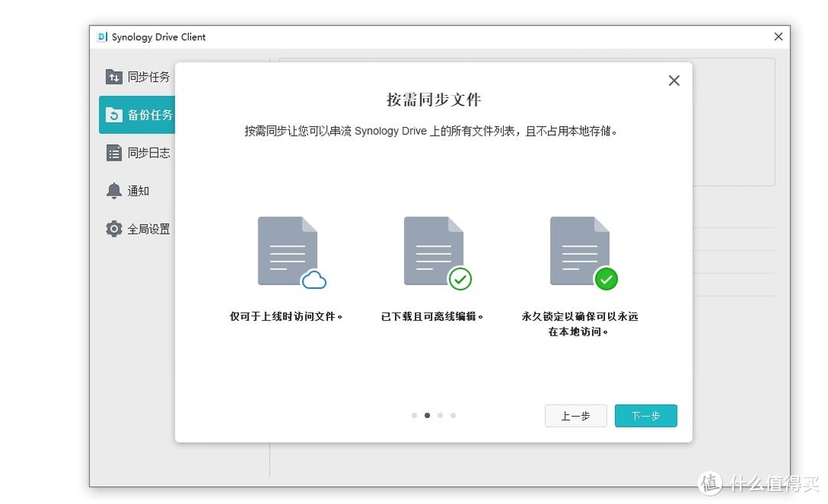Click the 上一步 previous button
Screen dimensions: 828x504
pyautogui.click(x=576, y=415)
